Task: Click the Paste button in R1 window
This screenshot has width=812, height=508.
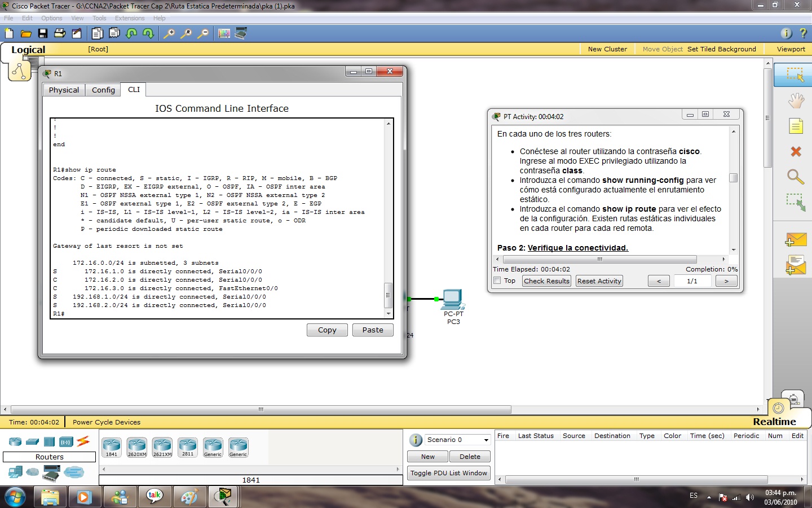Action: pyautogui.click(x=373, y=330)
